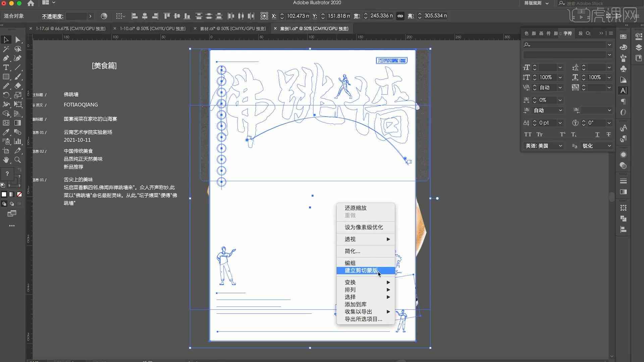Open the 排列 submenu

coord(366,290)
